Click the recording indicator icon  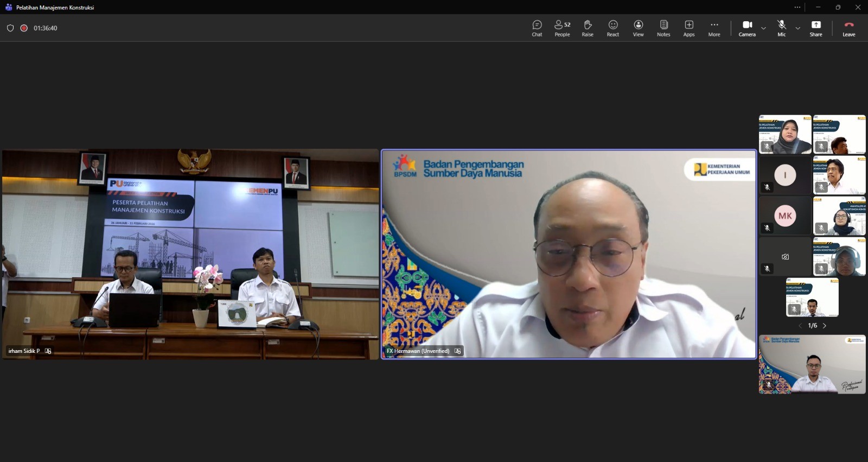24,28
